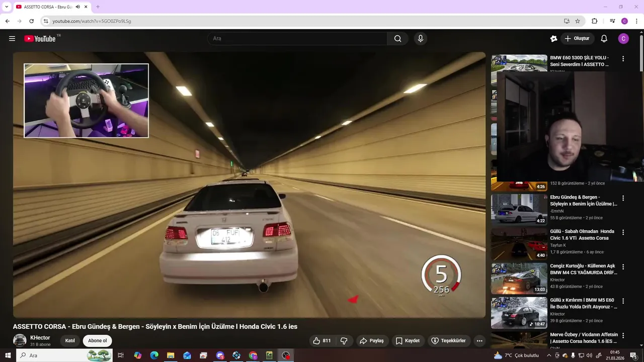Close the ASSETTO CORSA tab
644x362 pixels.
tap(86, 7)
